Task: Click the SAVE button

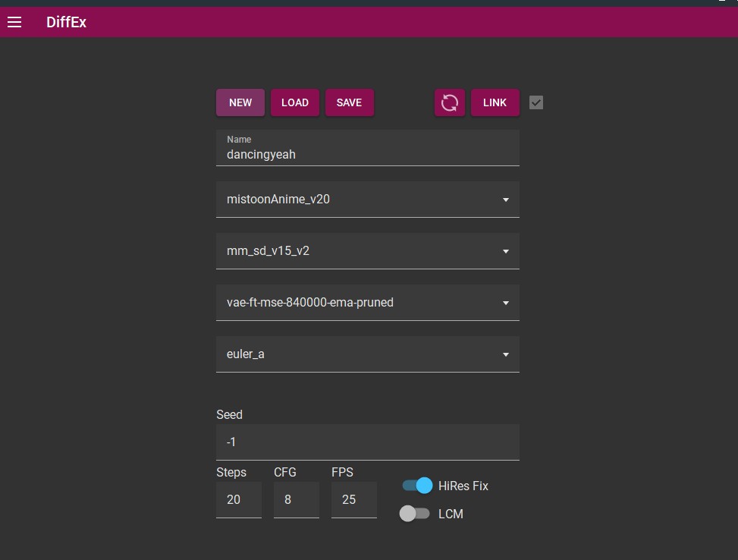Action: point(349,102)
